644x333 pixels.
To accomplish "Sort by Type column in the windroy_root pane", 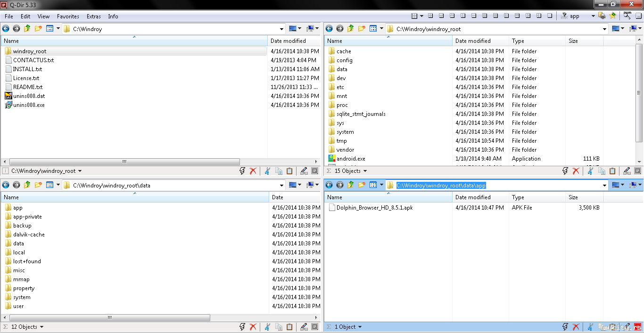I will [x=537, y=41].
